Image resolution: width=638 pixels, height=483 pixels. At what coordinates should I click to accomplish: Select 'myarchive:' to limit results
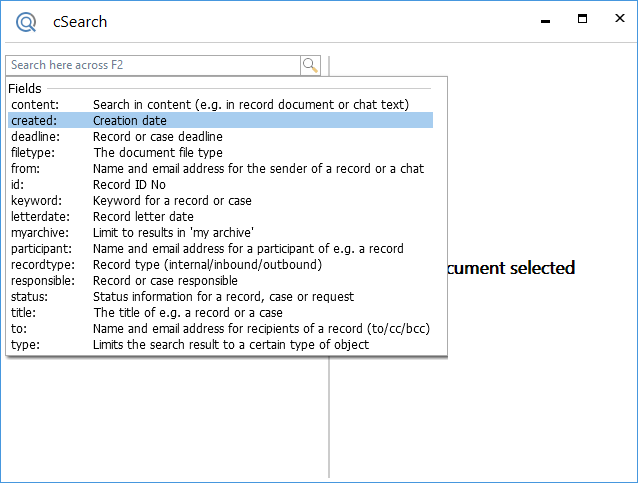click(220, 232)
